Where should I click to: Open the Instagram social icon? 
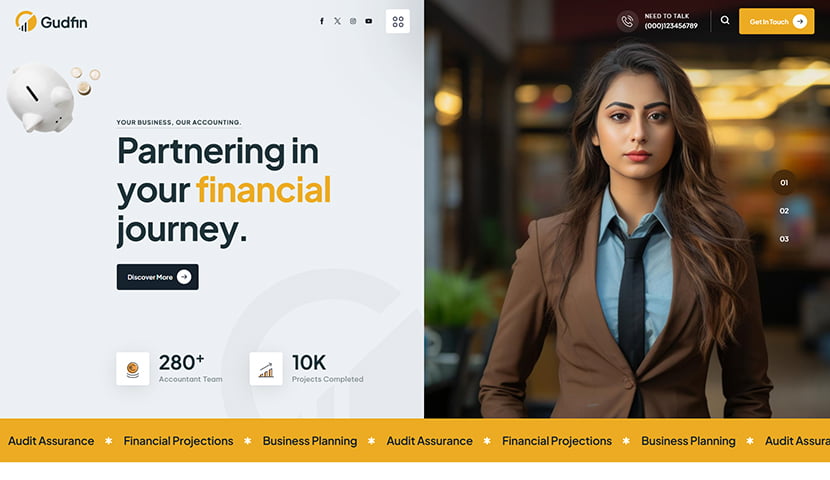(x=353, y=21)
